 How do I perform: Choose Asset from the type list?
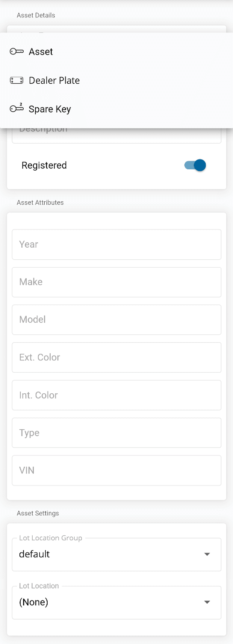pos(41,51)
